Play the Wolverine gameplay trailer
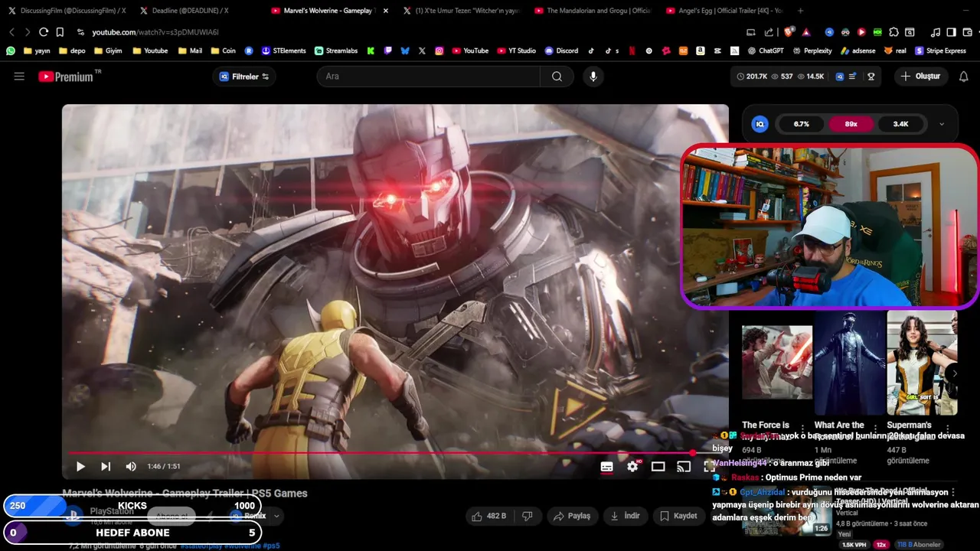The image size is (980, 551). [80, 467]
